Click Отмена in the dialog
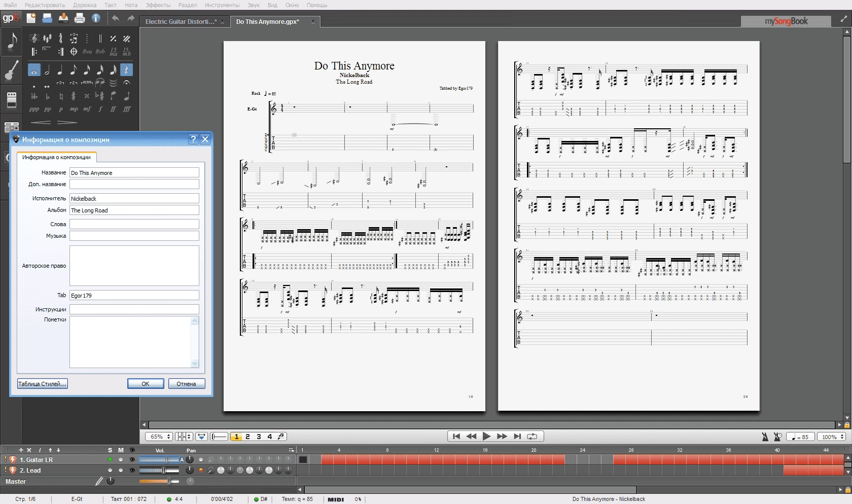The height and width of the screenshot is (504, 852). pos(186,384)
